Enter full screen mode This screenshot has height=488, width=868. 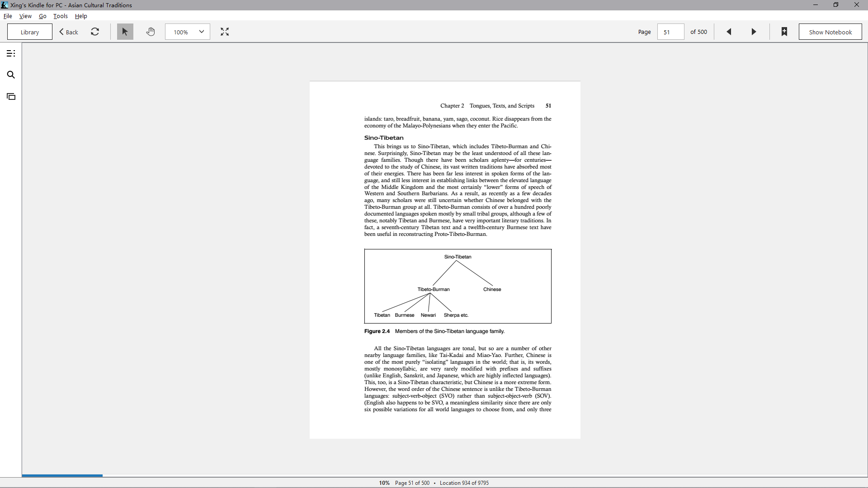coord(225,32)
